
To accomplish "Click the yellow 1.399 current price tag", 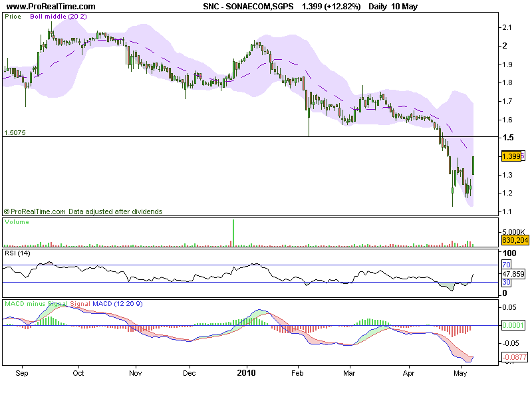I will click(511, 156).
